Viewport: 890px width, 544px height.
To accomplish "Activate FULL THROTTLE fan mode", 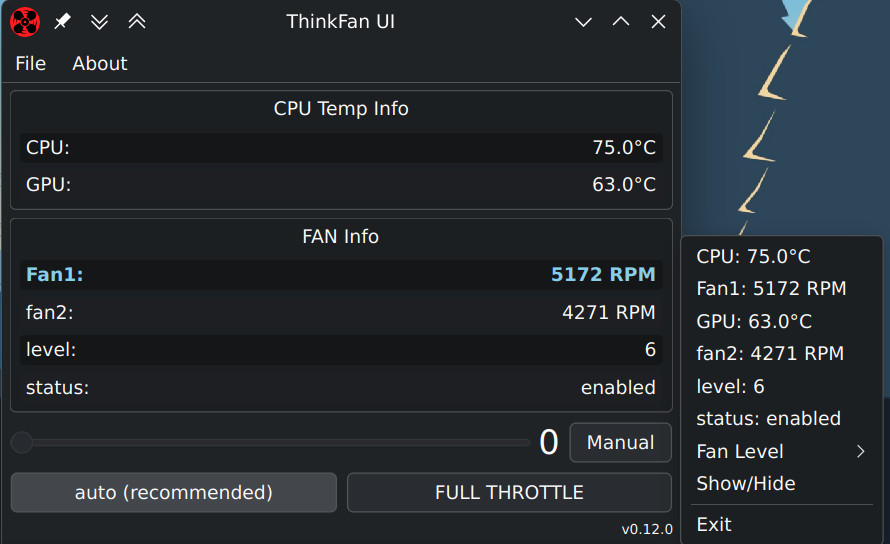I will (x=509, y=492).
